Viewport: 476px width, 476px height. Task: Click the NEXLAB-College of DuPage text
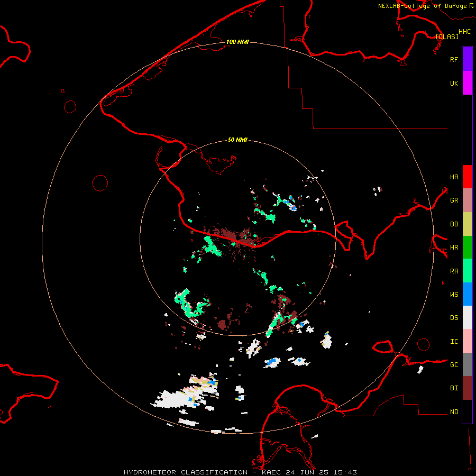click(423, 6)
